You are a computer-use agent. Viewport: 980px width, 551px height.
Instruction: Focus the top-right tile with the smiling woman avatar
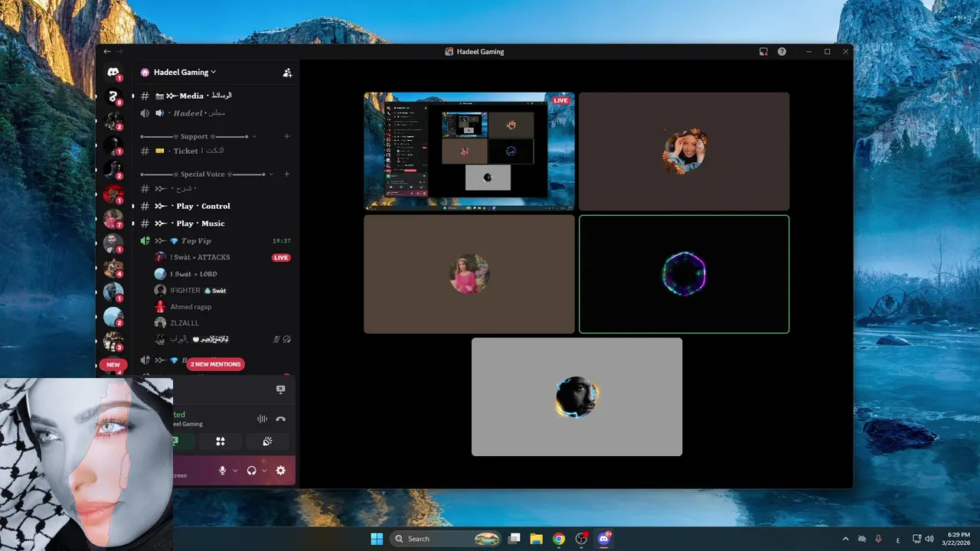(684, 152)
